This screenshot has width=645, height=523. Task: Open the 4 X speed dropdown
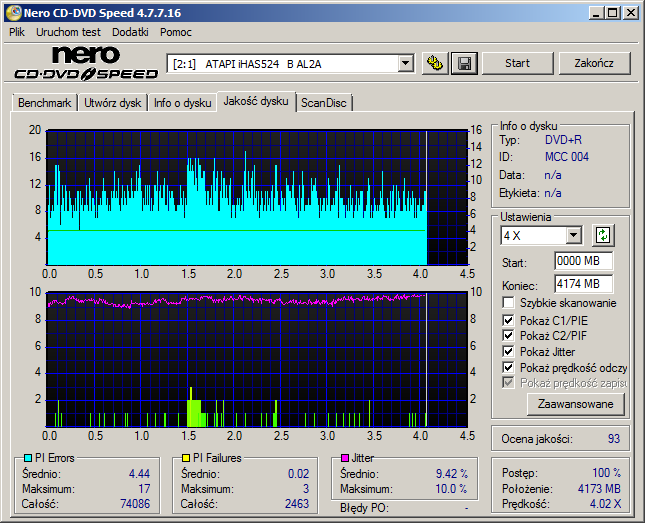(x=573, y=235)
